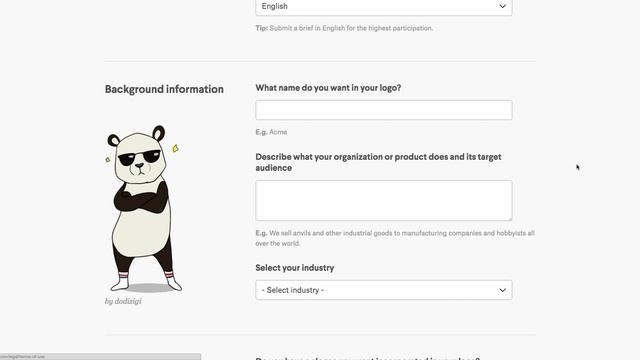Click the large yellow sparkle beside panda's ear
640x360 pixels.
coord(176,148)
